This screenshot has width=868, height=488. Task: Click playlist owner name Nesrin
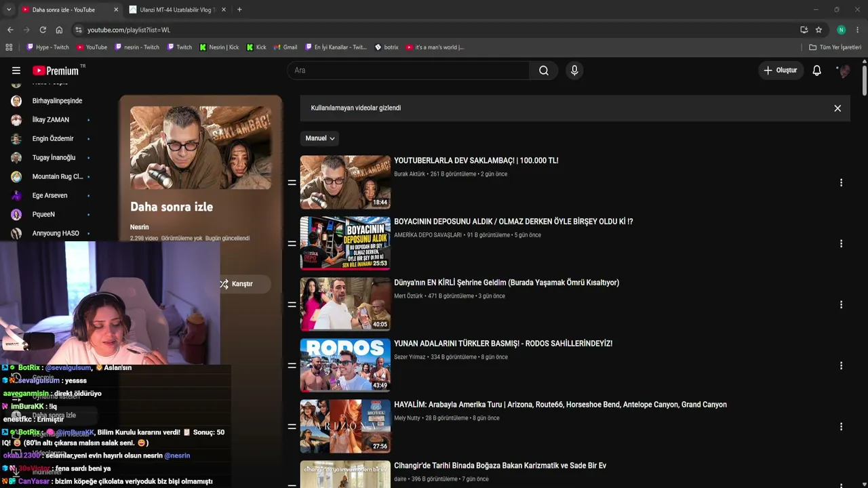click(x=139, y=227)
